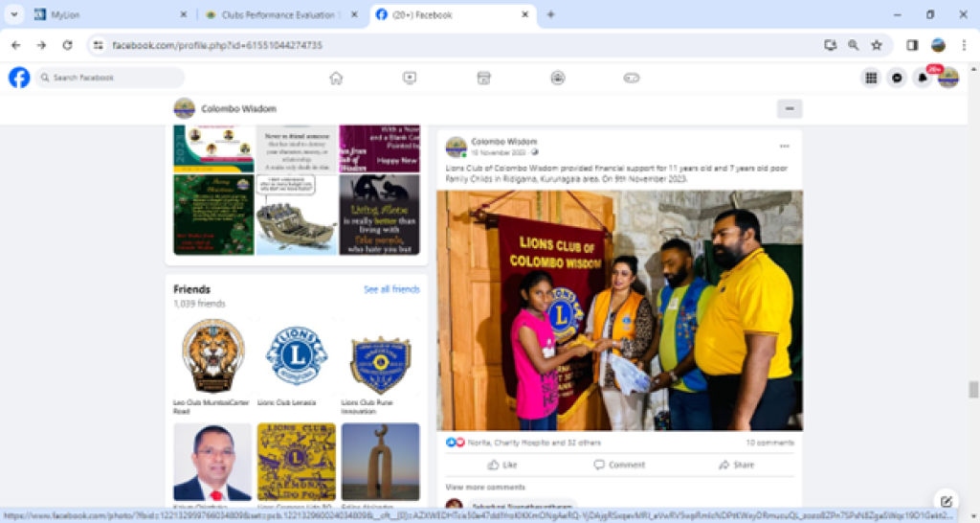
Task: Open new browser tab with plus
Action: 550,14
